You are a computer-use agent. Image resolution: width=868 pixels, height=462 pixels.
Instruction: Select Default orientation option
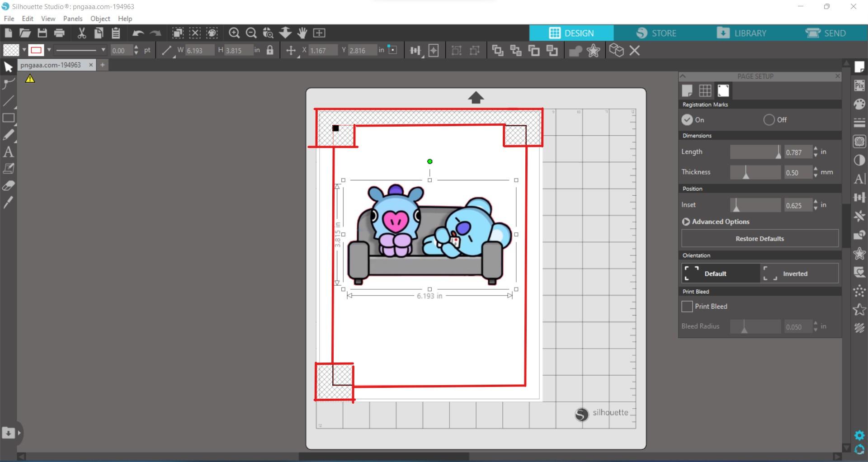(721, 273)
